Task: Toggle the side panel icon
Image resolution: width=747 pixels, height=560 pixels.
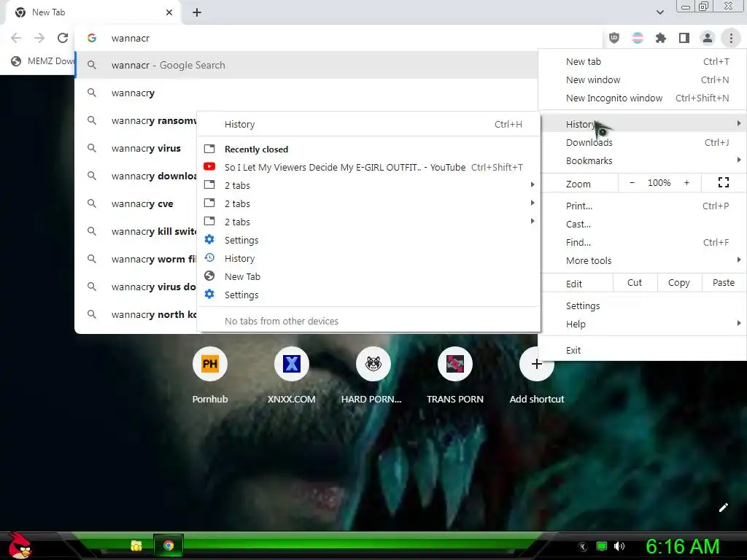Action: coord(684,38)
